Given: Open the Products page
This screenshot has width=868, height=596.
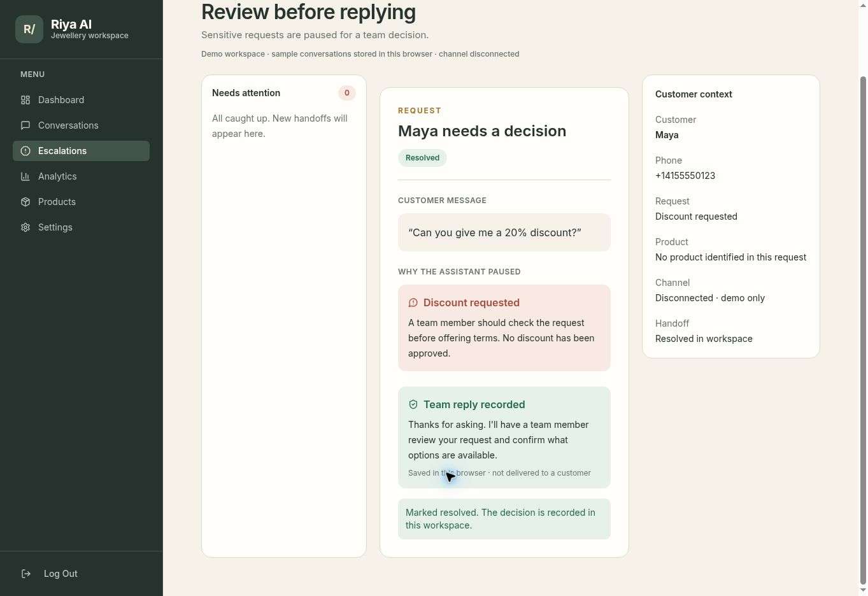Looking at the screenshot, I should pos(81,202).
